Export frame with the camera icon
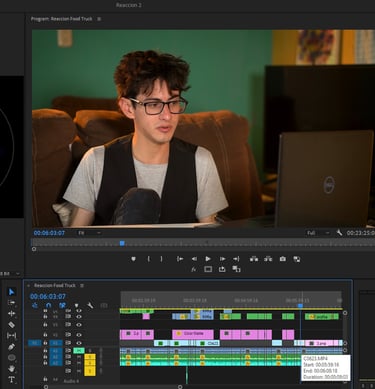The image size is (375, 389). tap(283, 259)
